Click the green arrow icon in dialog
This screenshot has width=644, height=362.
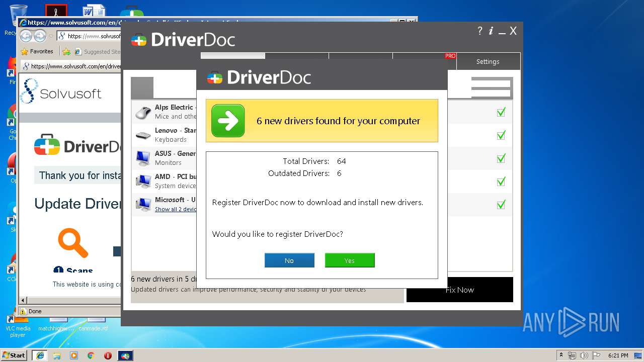click(228, 121)
